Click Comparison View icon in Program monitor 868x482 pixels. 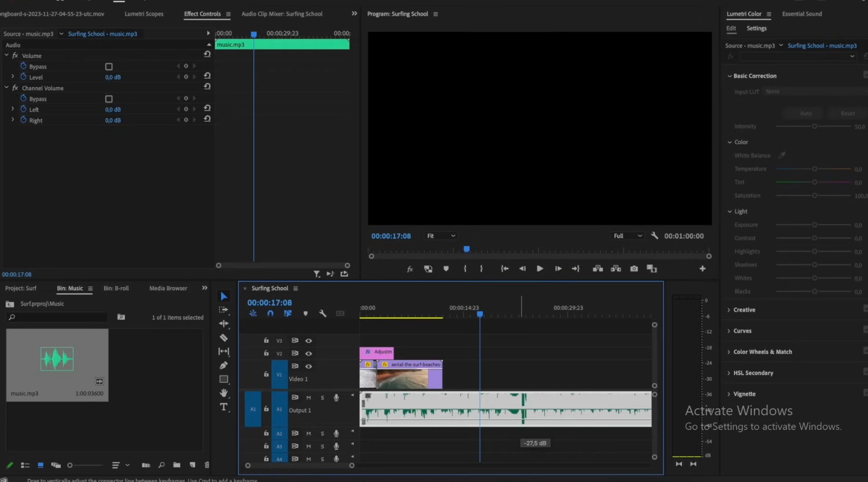[x=652, y=269]
